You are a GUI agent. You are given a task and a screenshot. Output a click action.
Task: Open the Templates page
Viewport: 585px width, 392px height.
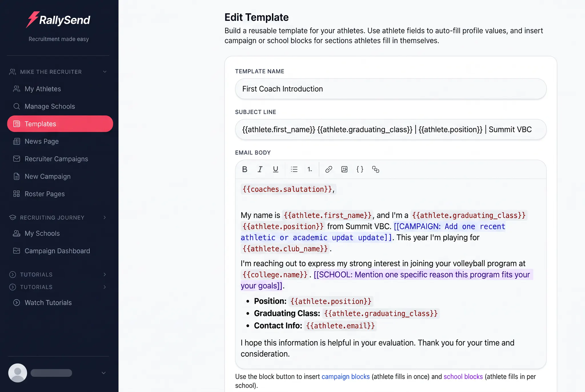coord(60,124)
